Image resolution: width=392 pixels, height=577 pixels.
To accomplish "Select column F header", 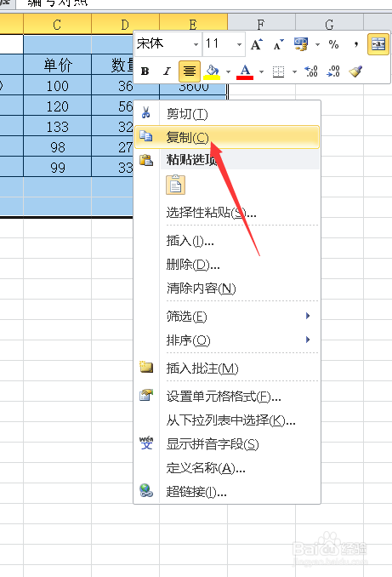I will click(261, 25).
